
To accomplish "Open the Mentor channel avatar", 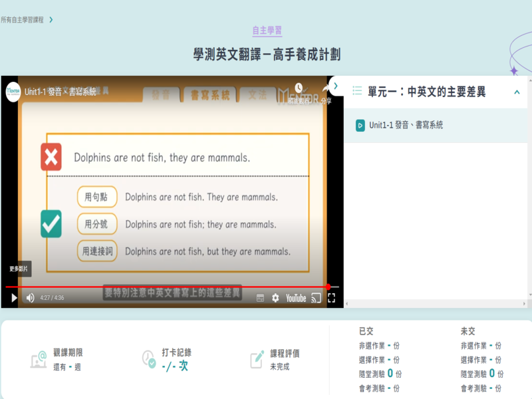I will tap(13, 92).
